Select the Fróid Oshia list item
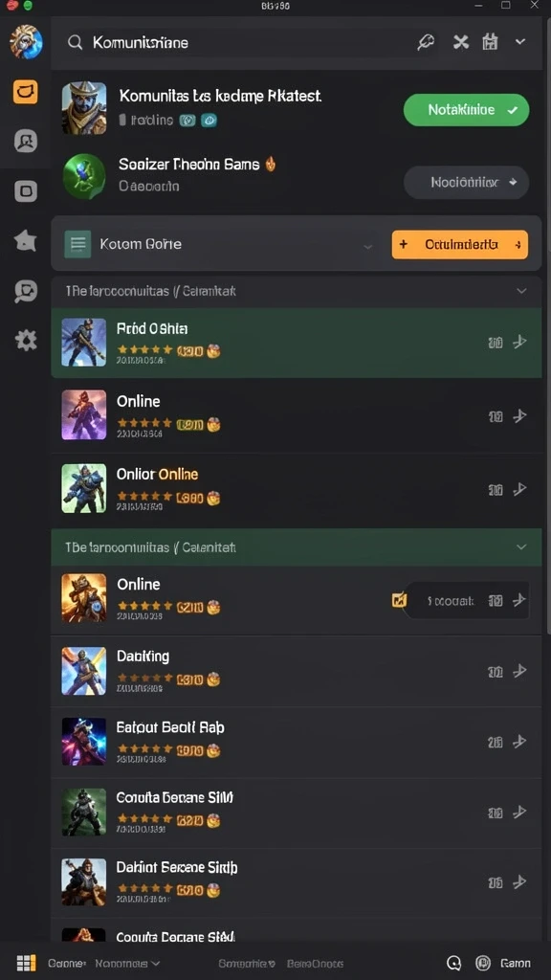The height and width of the screenshot is (980, 551). pyautogui.click(x=297, y=342)
